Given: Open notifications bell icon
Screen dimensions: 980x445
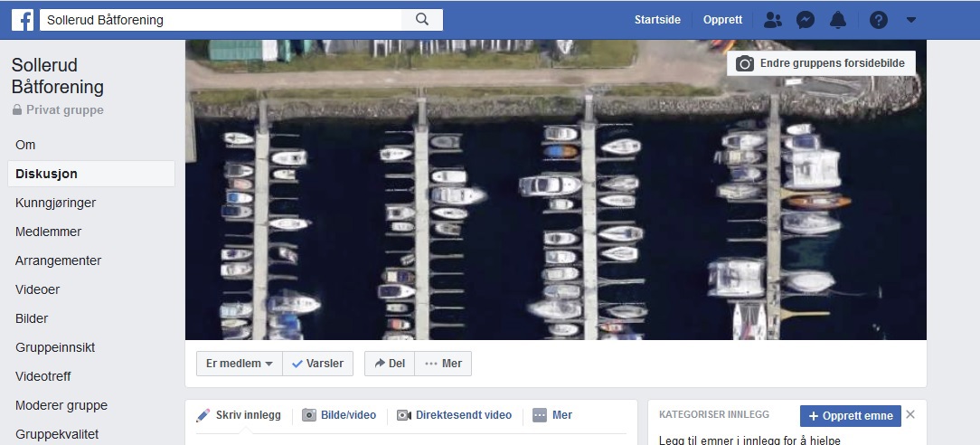Looking at the screenshot, I should [x=838, y=20].
